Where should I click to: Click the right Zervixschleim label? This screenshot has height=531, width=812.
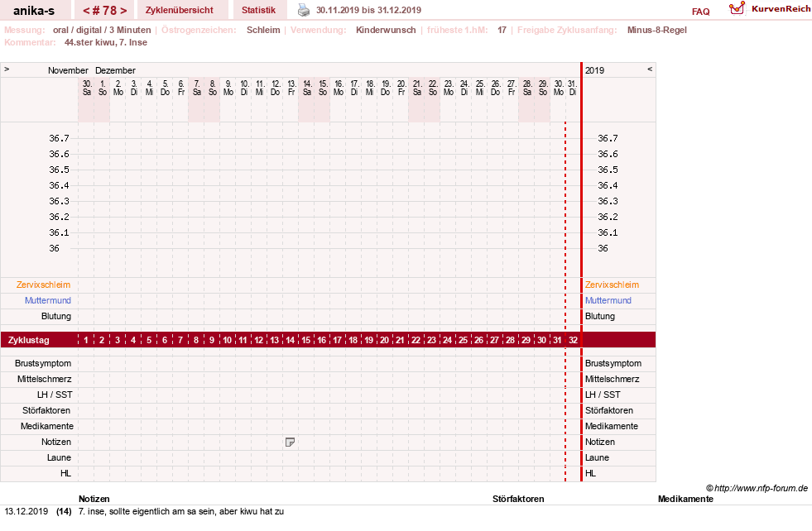[613, 285]
